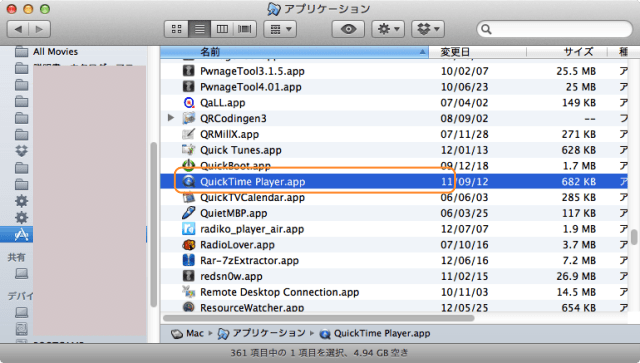Switch to icon view mode
The width and height of the screenshot is (640, 363).
click(176, 29)
